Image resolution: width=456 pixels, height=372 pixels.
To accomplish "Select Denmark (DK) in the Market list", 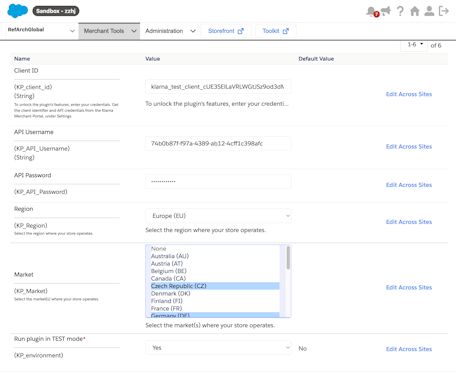I will coord(215,293).
